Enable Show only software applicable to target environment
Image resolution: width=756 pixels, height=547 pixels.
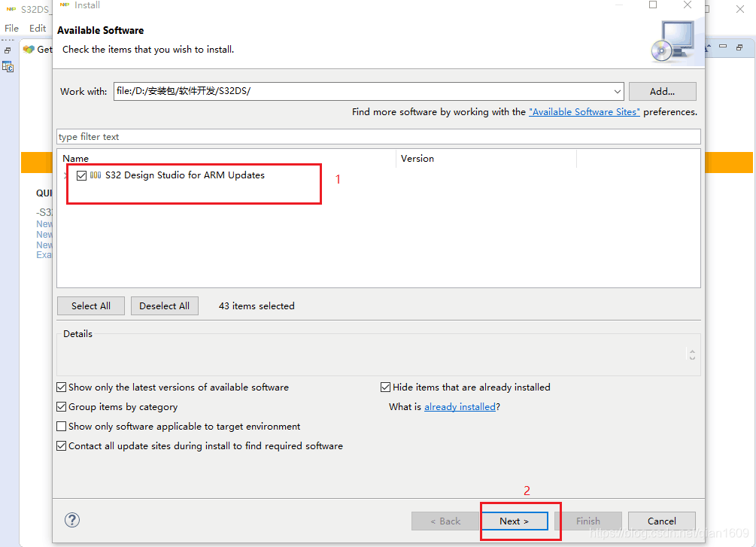click(62, 427)
